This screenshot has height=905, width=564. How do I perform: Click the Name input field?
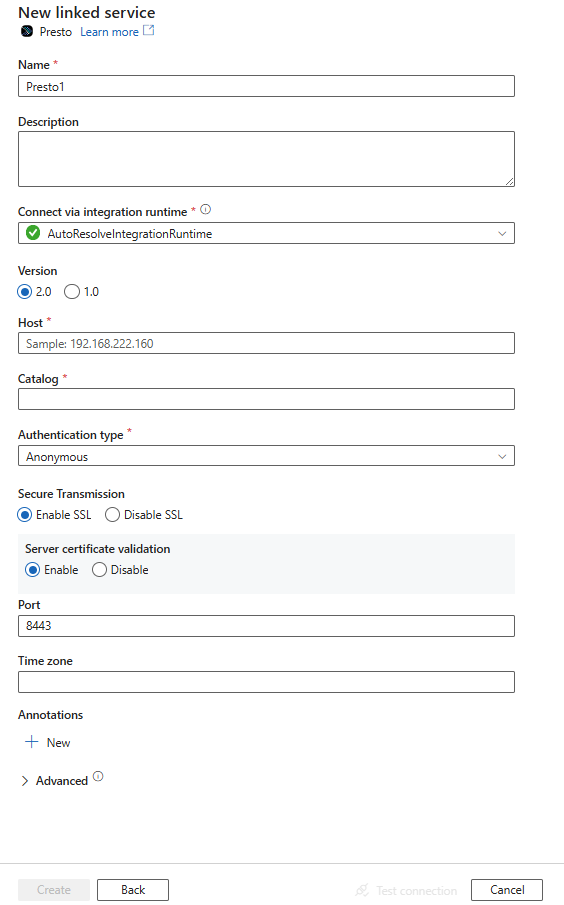coord(266,86)
